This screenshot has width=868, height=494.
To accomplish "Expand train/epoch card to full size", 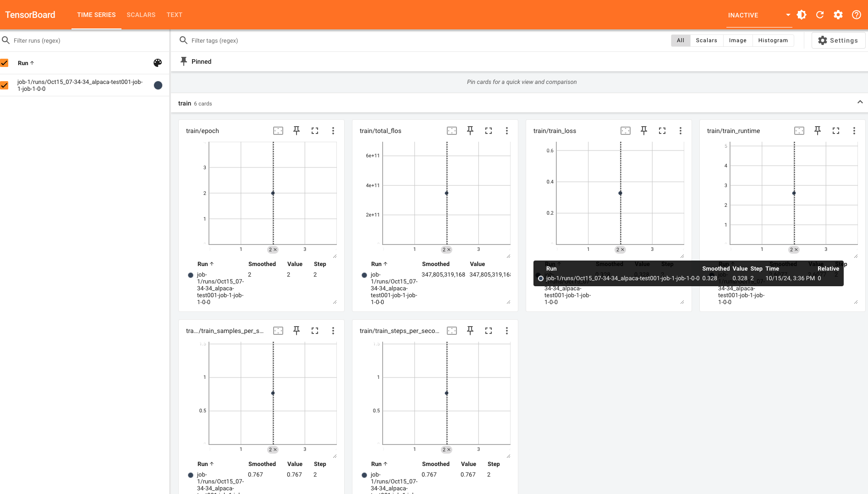I will 315,131.
